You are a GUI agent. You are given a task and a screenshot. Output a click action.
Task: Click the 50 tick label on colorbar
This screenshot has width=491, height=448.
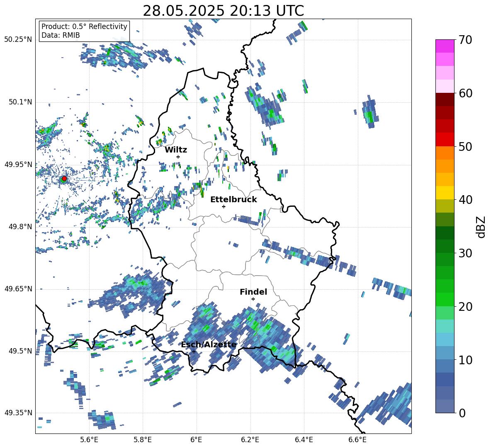465,146
